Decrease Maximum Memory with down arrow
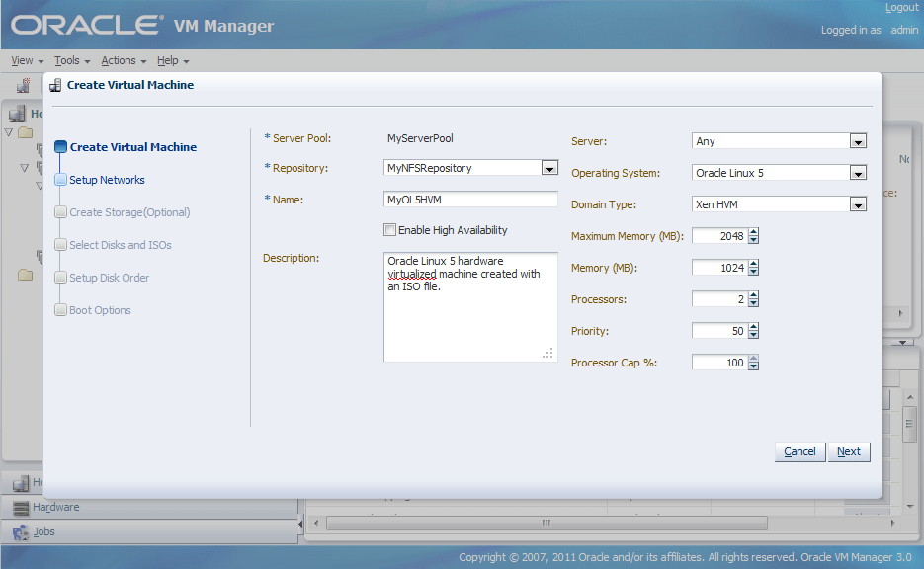Viewport: 924px width, 569px height. (754, 240)
